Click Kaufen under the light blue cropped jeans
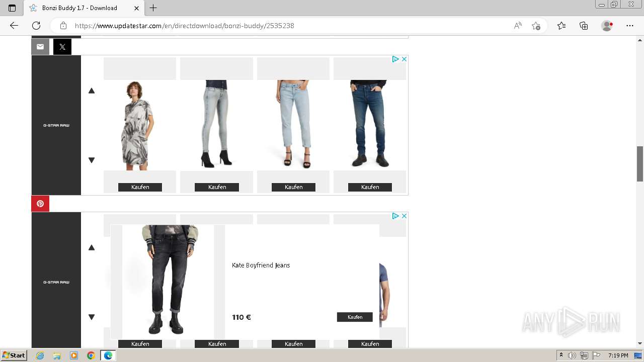 coord(293,187)
